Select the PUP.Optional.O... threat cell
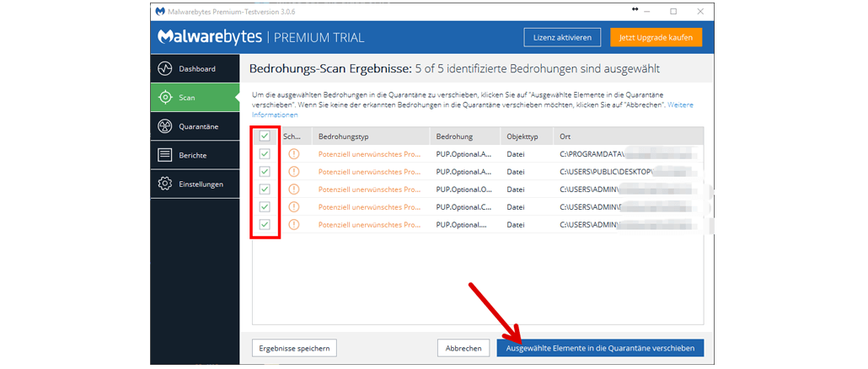 [465, 190]
